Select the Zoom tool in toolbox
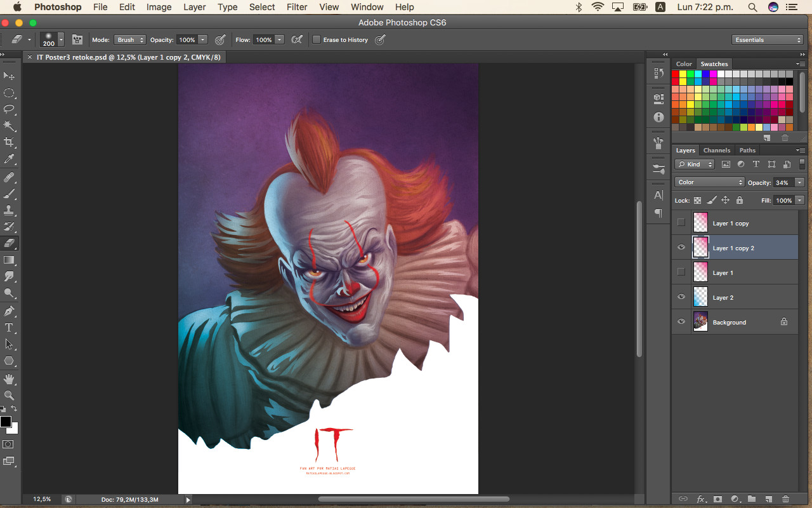The height and width of the screenshot is (508, 812). (x=9, y=396)
